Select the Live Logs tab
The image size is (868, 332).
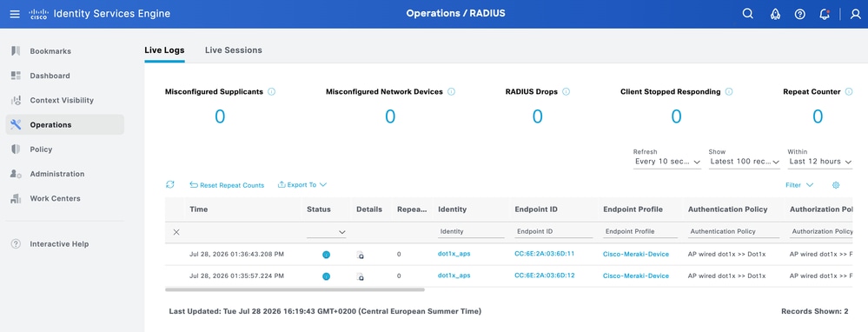click(164, 50)
